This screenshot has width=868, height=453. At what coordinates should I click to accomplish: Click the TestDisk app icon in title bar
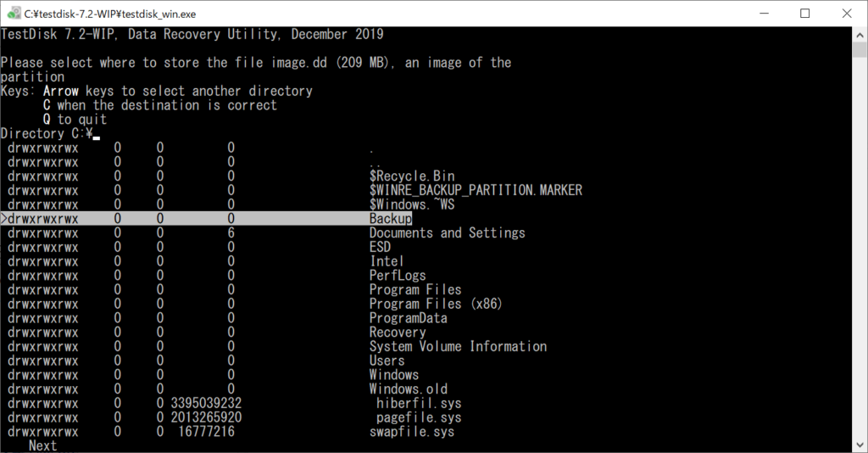click(x=14, y=14)
